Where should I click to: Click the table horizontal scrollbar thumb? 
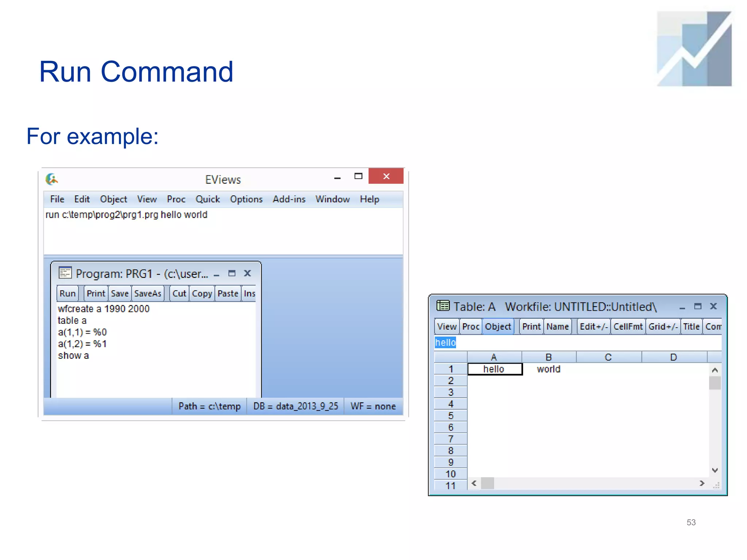click(x=487, y=483)
